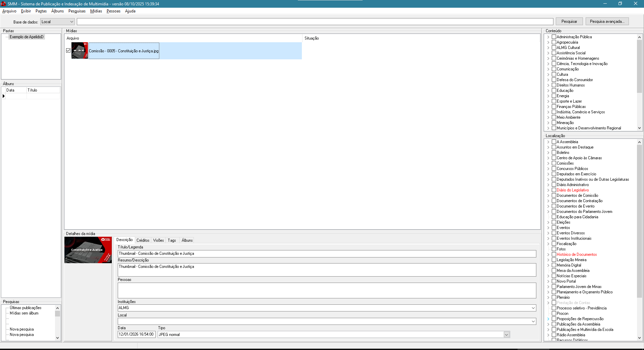Open the Instituições ALMG dropdown
Viewport: 644px width, 350px height.
click(533, 308)
